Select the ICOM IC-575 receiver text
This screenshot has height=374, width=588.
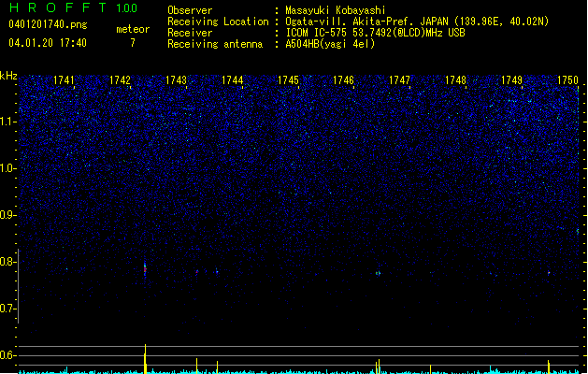(x=375, y=33)
